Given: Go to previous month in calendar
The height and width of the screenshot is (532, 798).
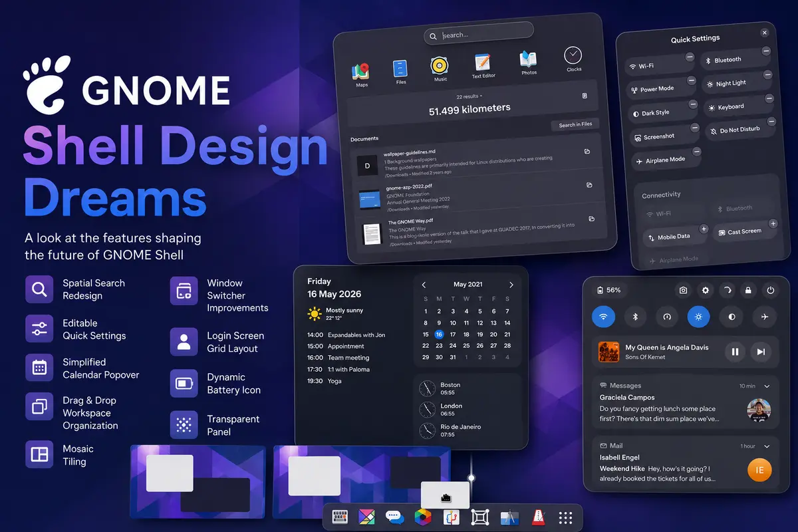Looking at the screenshot, I should pyautogui.click(x=424, y=285).
